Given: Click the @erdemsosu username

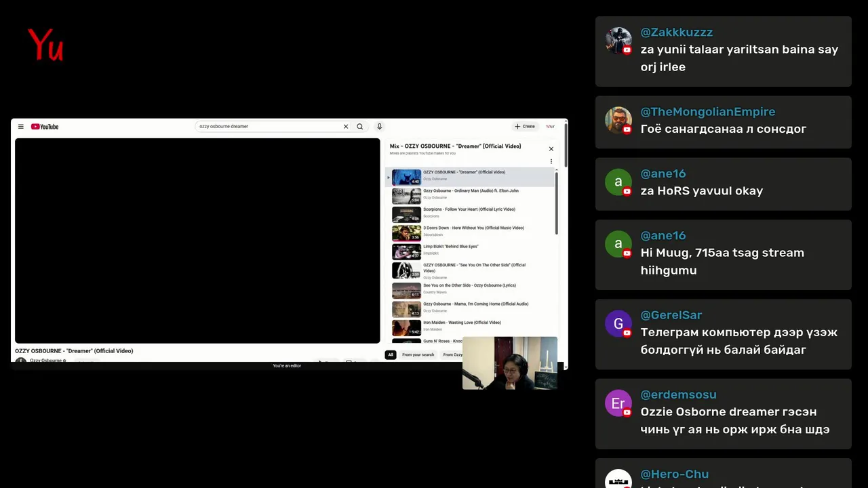Looking at the screenshot, I should click(x=678, y=394).
